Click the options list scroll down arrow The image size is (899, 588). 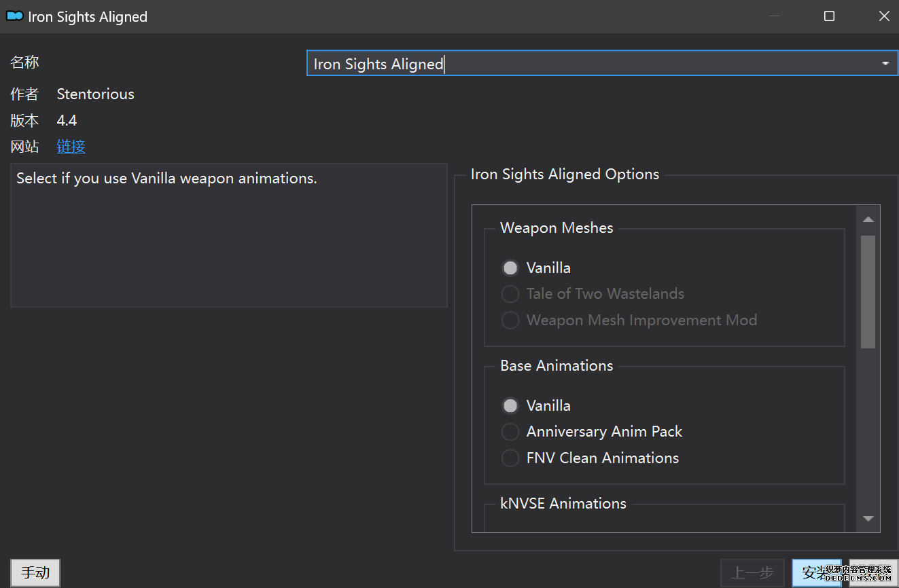868,519
